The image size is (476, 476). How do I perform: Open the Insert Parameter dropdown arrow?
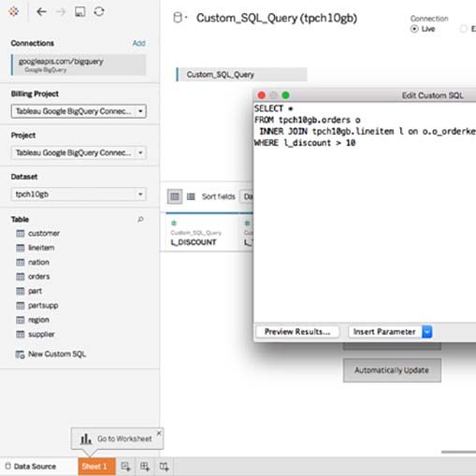(x=427, y=332)
